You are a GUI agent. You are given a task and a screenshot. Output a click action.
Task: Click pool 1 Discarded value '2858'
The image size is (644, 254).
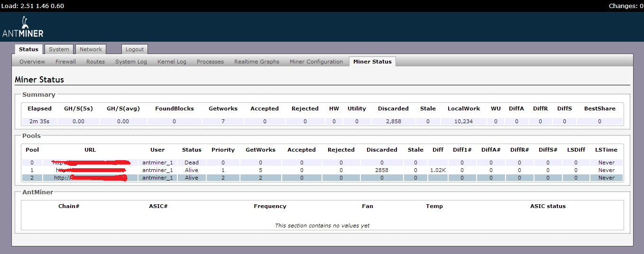[382, 170]
